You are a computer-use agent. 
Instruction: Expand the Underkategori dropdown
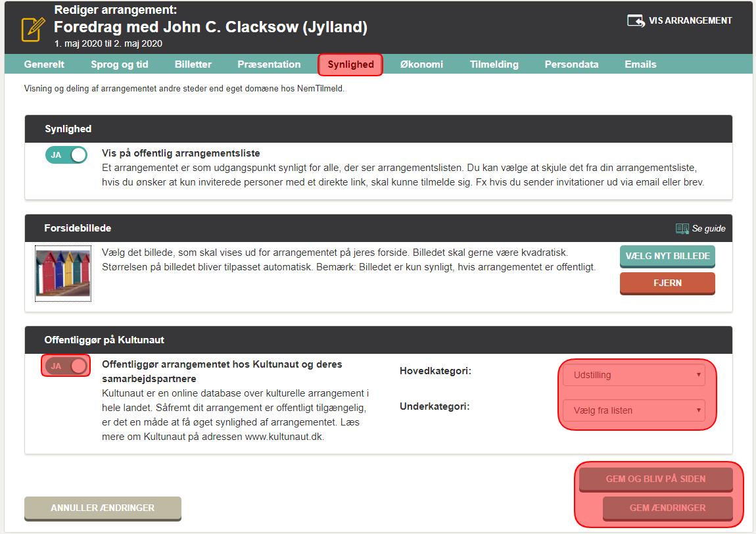[x=634, y=410]
